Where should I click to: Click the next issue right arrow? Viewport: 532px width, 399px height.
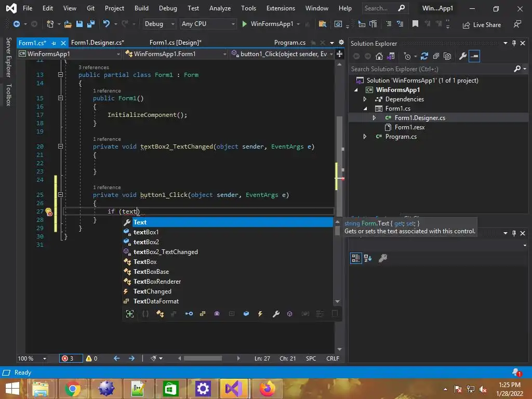[131, 358]
